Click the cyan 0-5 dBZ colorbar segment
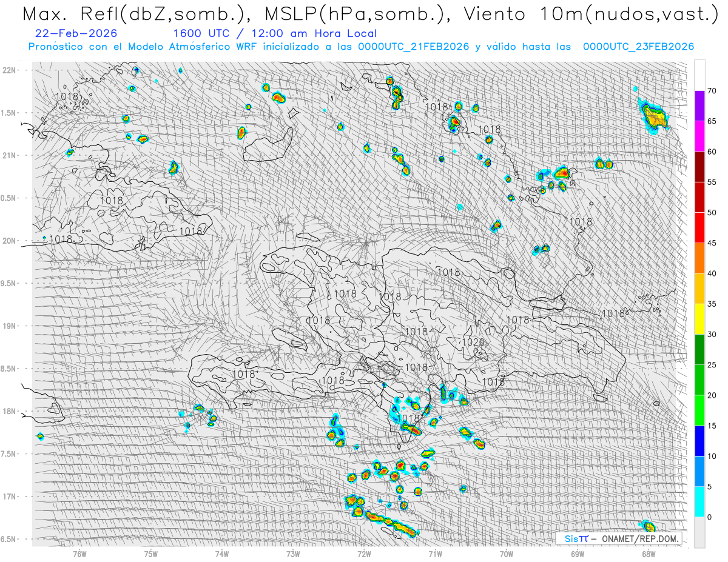 tap(699, 501)
